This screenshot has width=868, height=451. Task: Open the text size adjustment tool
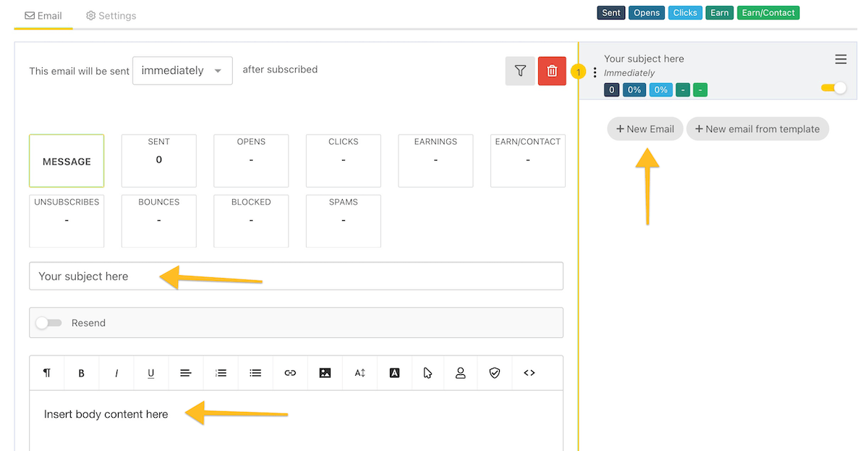359,373
